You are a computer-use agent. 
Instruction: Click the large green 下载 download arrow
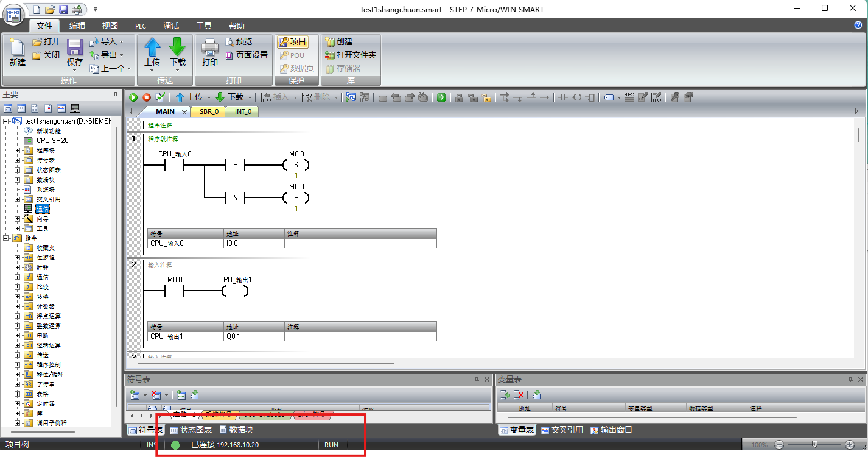pos(178,47)
